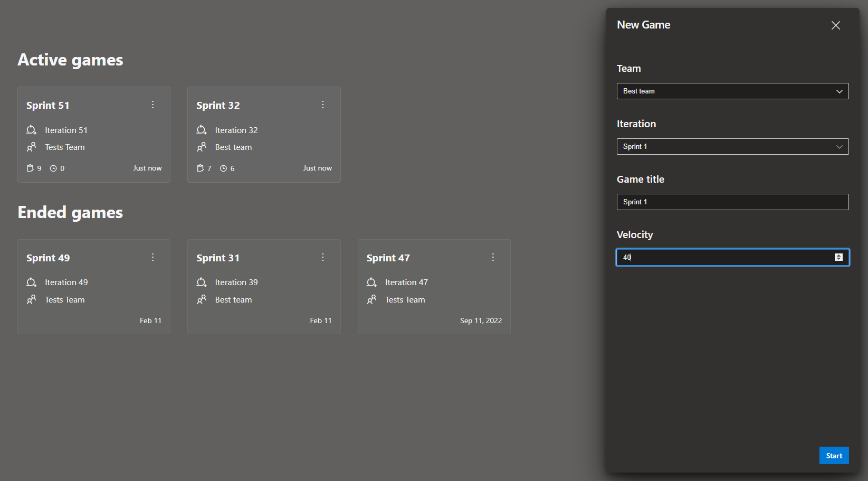Click the iteration icon next to Iteration 47
Image resolution: width=868 pixels, height=481 pixels.
[x=371, y=282]
